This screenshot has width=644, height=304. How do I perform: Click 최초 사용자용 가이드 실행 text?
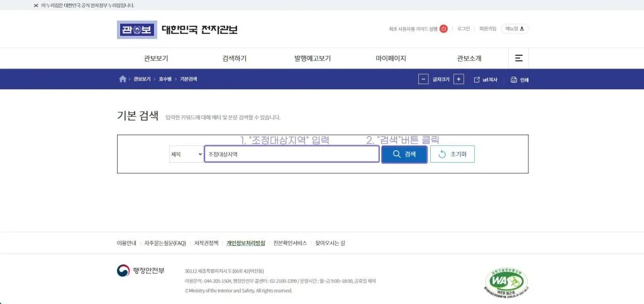pos(413,29)
